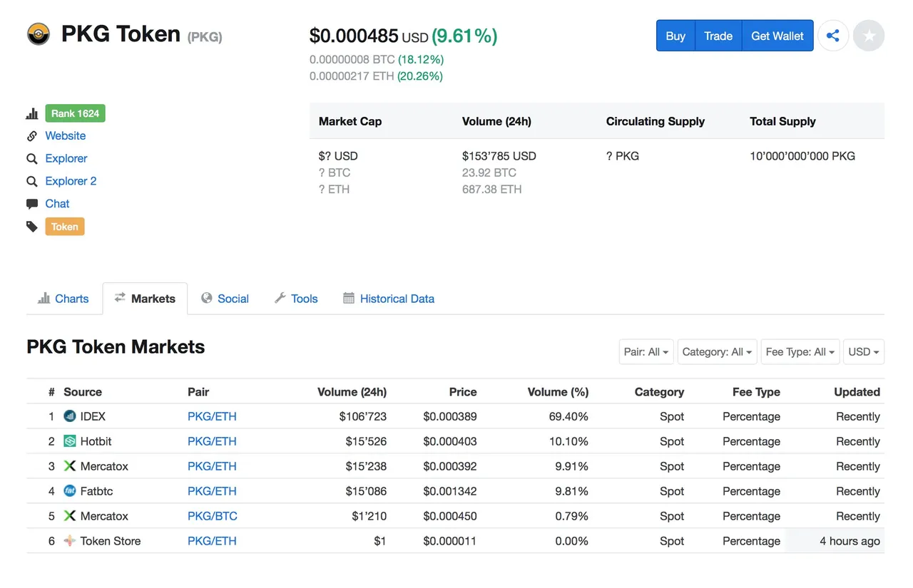View the Historical Data tab
Viewport: 913px width, 588px height.
pyautogui.click(x=389, y=299)
